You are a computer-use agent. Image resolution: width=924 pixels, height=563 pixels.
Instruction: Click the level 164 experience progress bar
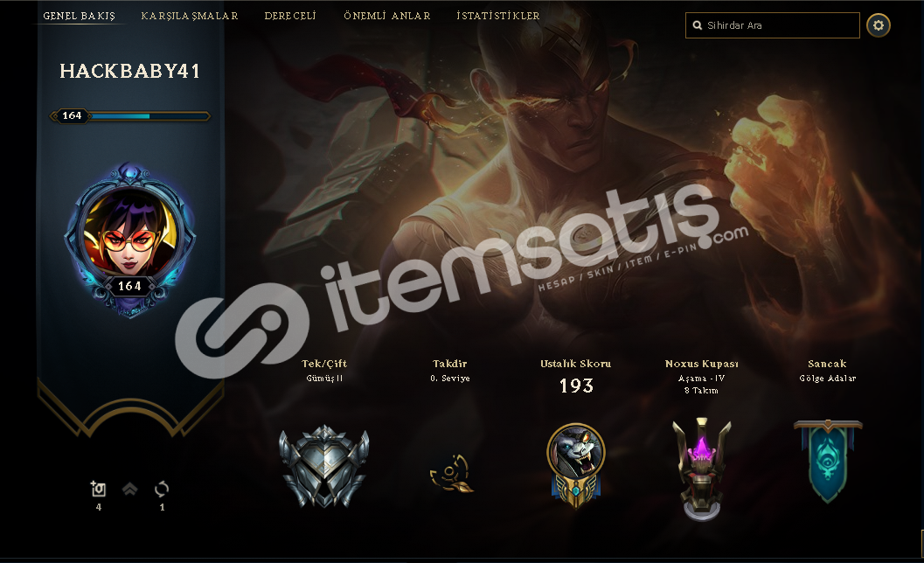129,115
